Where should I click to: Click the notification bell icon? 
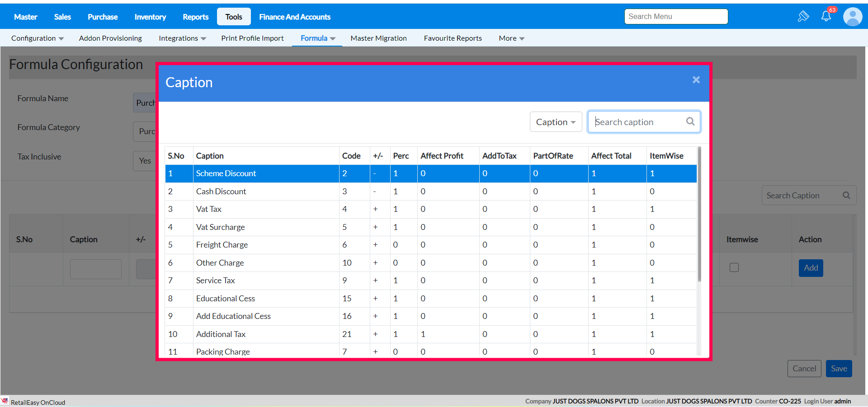click(826, 17)
